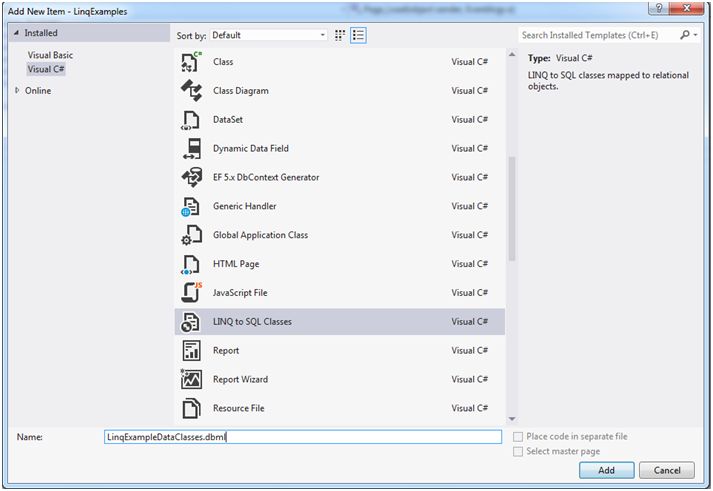
Task: Click the Class template icon
Action: click(191, 62)
